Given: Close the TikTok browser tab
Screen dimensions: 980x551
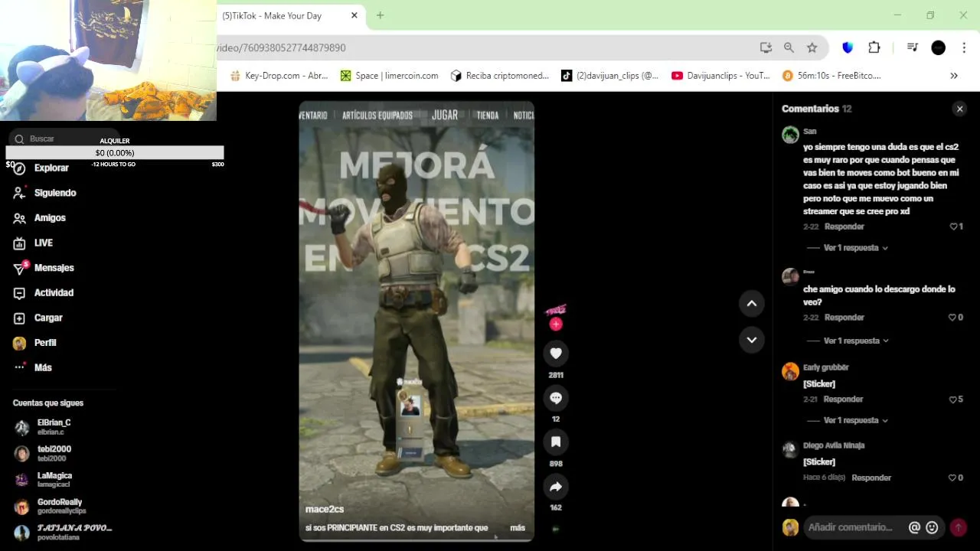Looking at the screenshot, I should click(354, 15).
